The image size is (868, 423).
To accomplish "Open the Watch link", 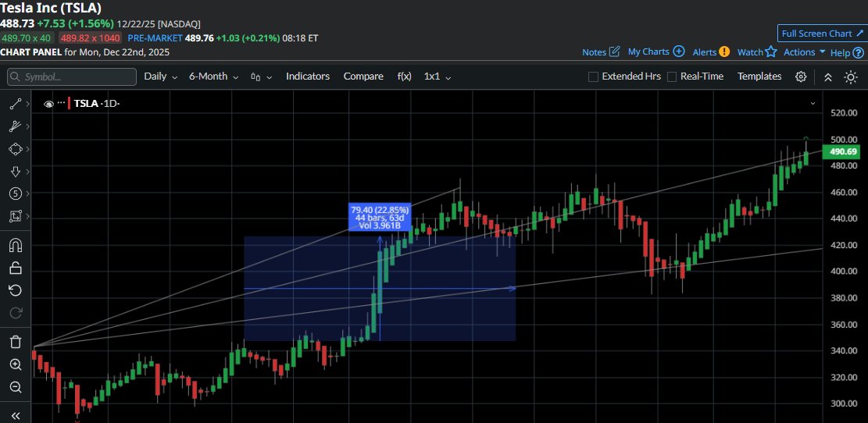I will click(750, 52).
